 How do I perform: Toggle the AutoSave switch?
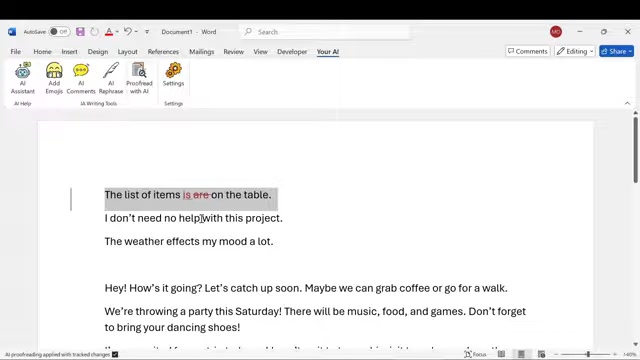pyautogui.click(x=60, y=32)
